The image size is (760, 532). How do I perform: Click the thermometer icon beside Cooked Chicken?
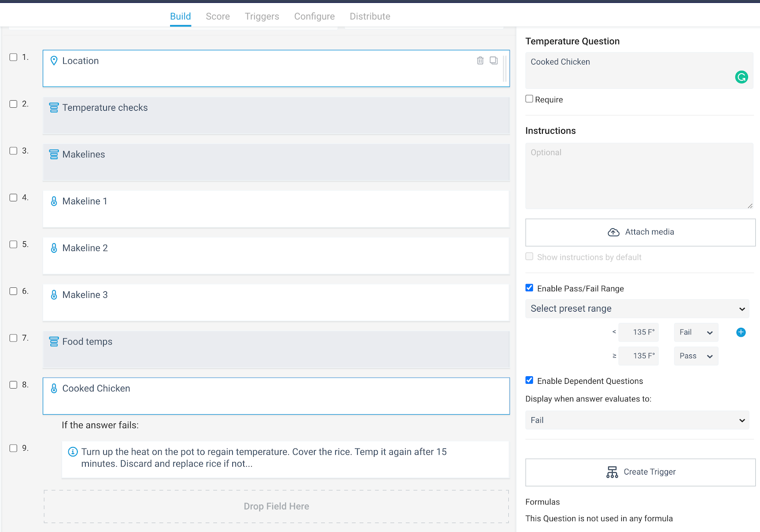coord(54,389)
